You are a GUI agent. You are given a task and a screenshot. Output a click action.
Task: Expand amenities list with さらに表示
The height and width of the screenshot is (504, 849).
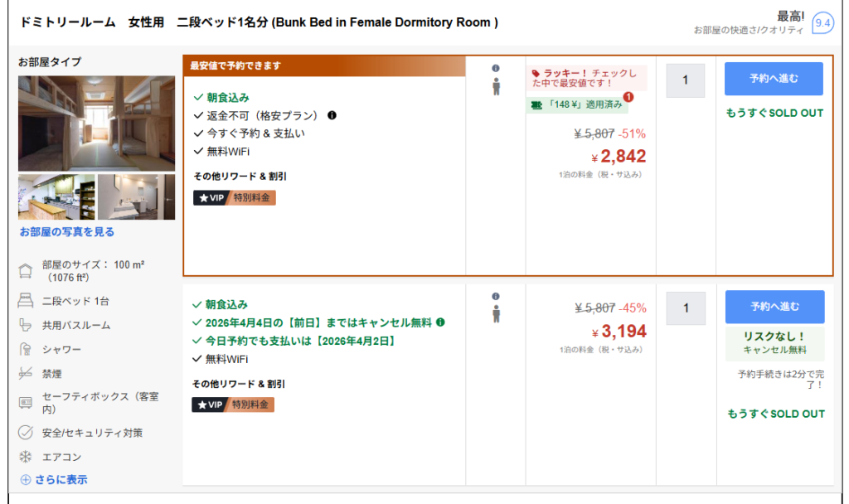[54, 479]
